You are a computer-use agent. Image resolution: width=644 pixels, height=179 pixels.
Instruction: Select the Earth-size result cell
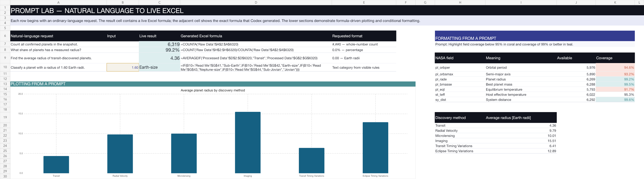pos(159,67)
